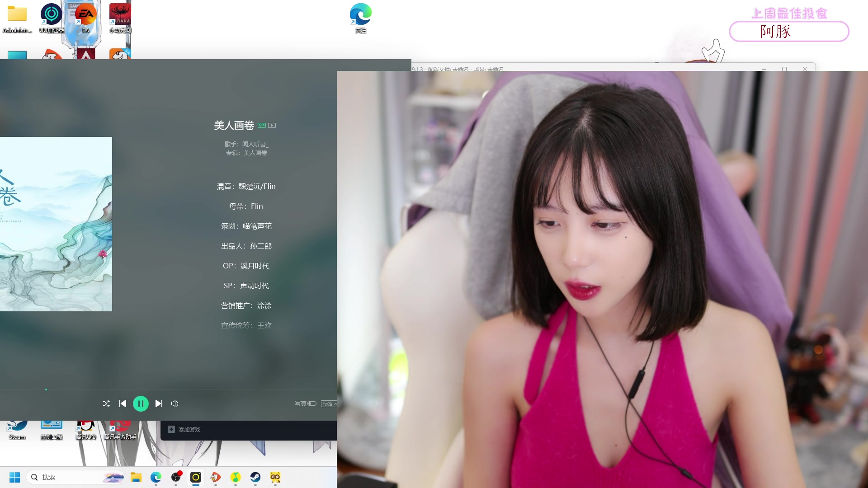Click the lyric line 混音：魏楚沅/Flin

coord(246,186)
